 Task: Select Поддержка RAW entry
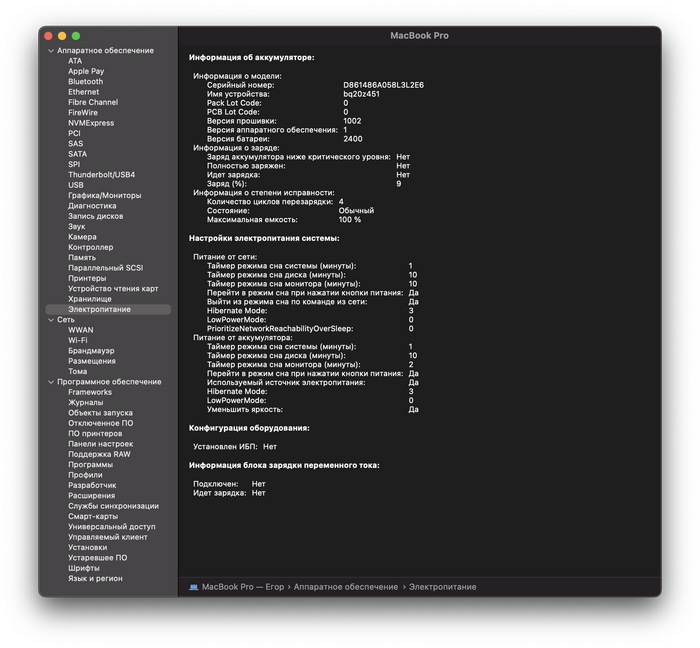tap(99, 454)
